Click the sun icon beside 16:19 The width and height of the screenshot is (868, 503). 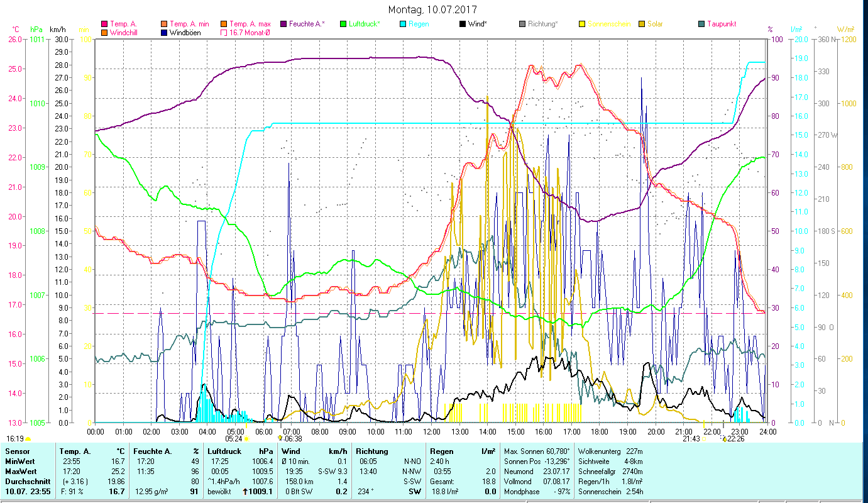tap(28, 439)
